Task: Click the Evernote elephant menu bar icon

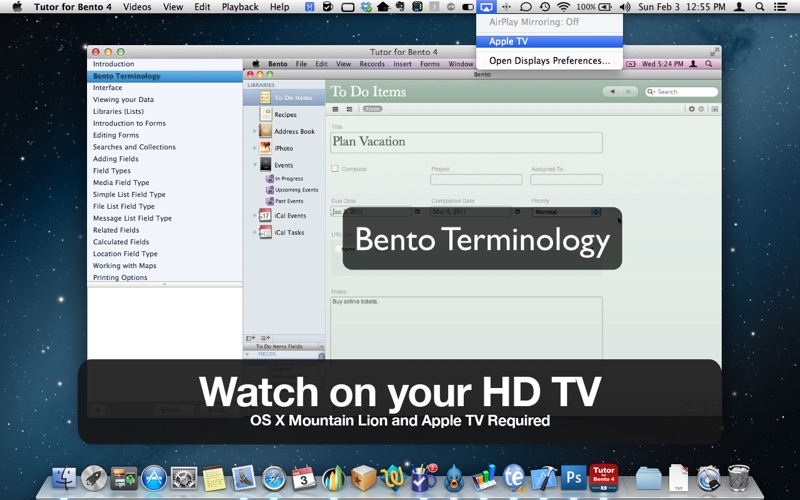Action: (x=401, y=7)
